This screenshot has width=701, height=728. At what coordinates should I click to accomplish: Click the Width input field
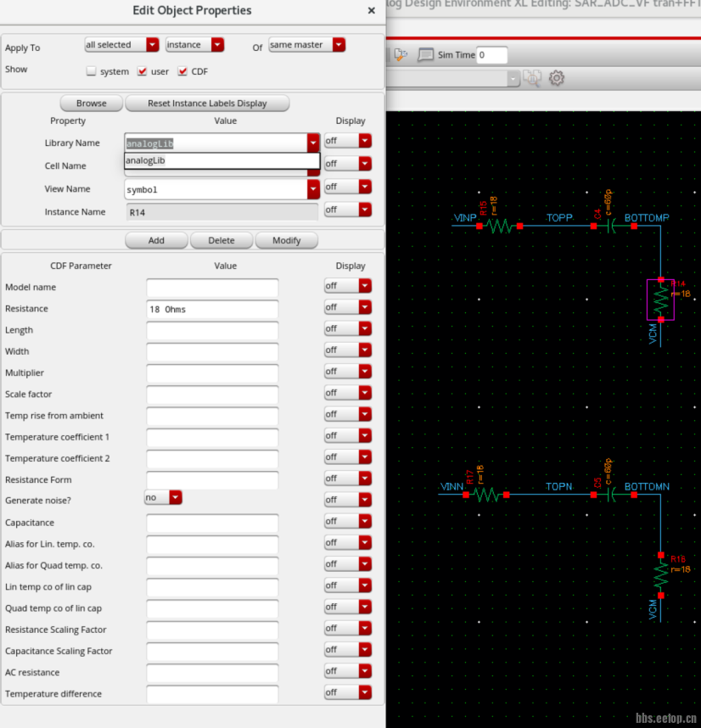coord(212,352)
